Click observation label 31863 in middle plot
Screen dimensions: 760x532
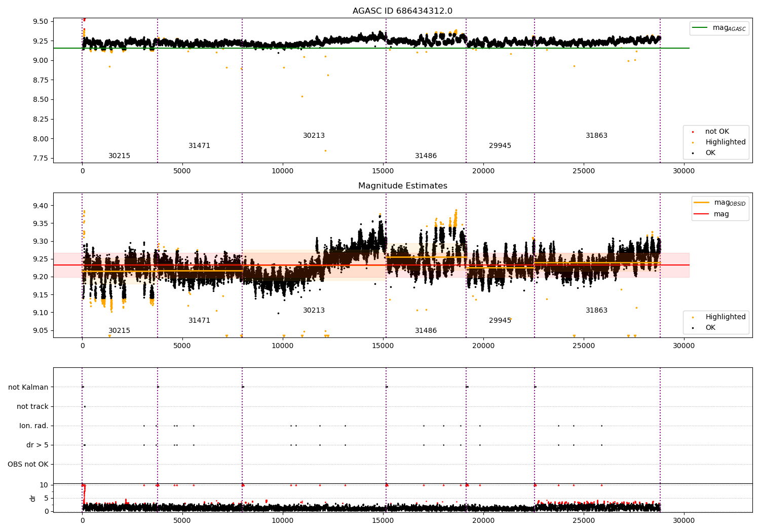(x=596, y=311)
